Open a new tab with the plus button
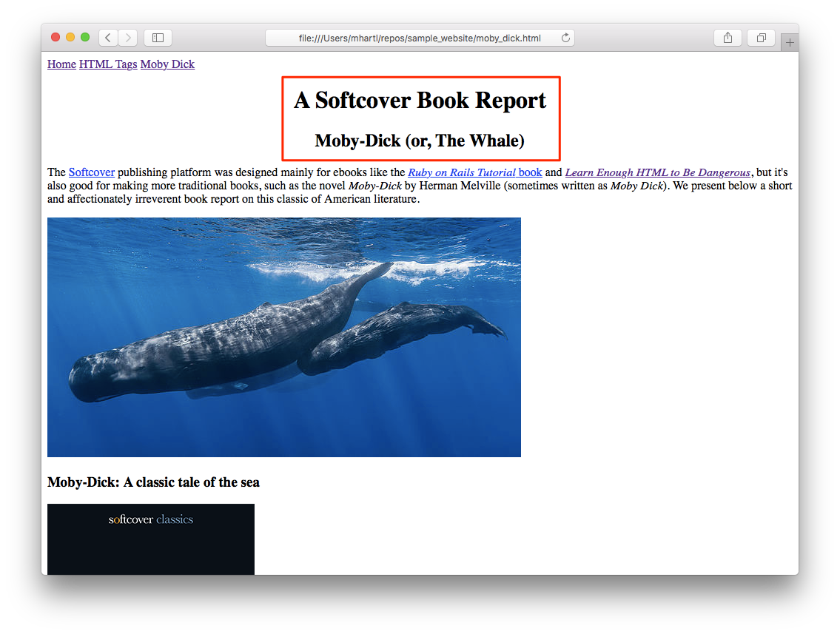This screenshot has width=840, height=634. [790, 42]
